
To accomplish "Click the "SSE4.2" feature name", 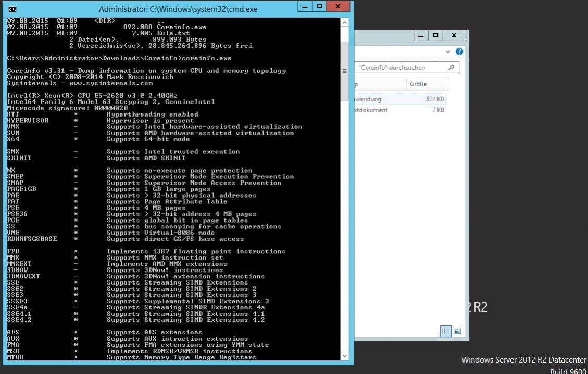I will click(19, 320).
